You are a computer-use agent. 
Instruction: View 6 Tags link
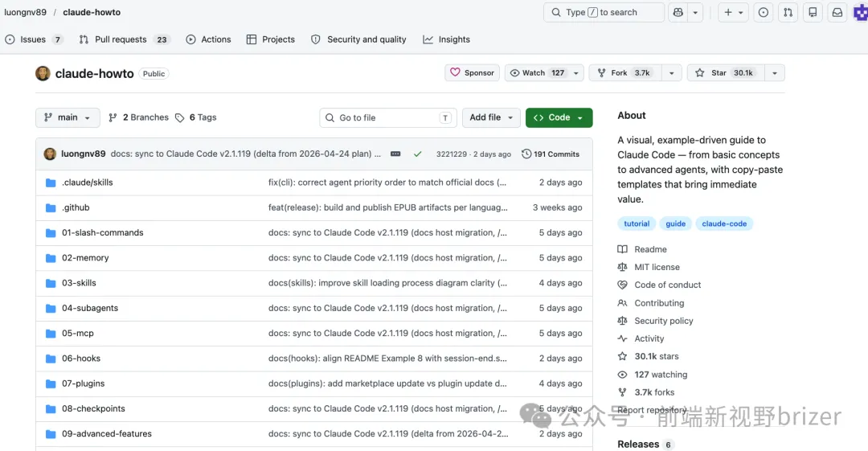pyautogui.click(x=196, y=117)
